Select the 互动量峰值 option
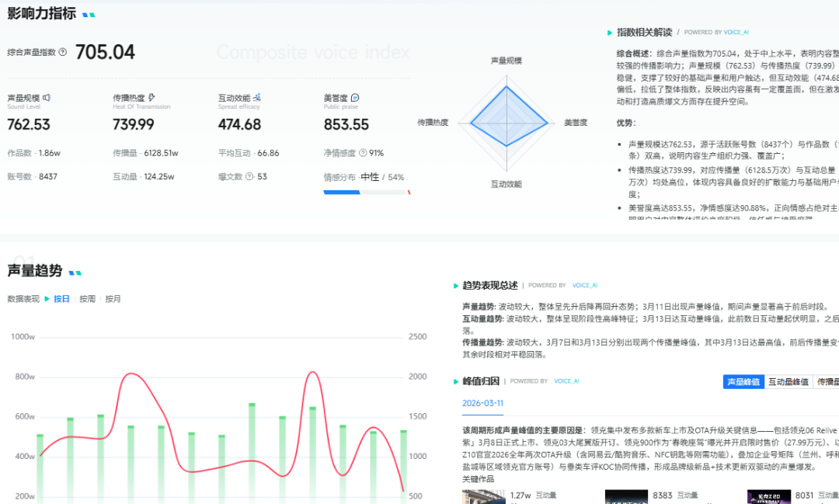This screenshot has height=504, width=839. pyautogui.click(x=789, y=381)
